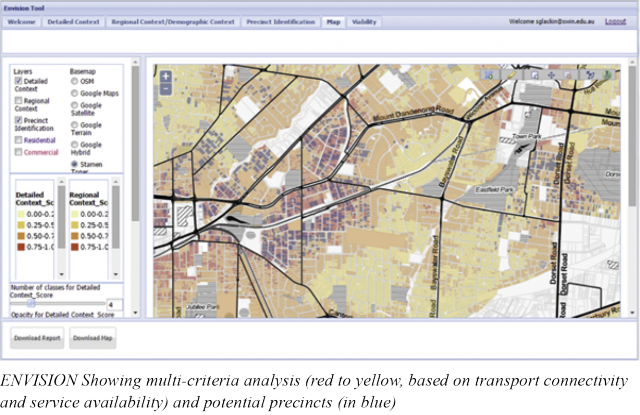Image resolution: width=640 pixels, height=415 pixels.
Task: Select the pencil draw tool on map toolbar
Action: pyautogui.click(x=513, y=75)
